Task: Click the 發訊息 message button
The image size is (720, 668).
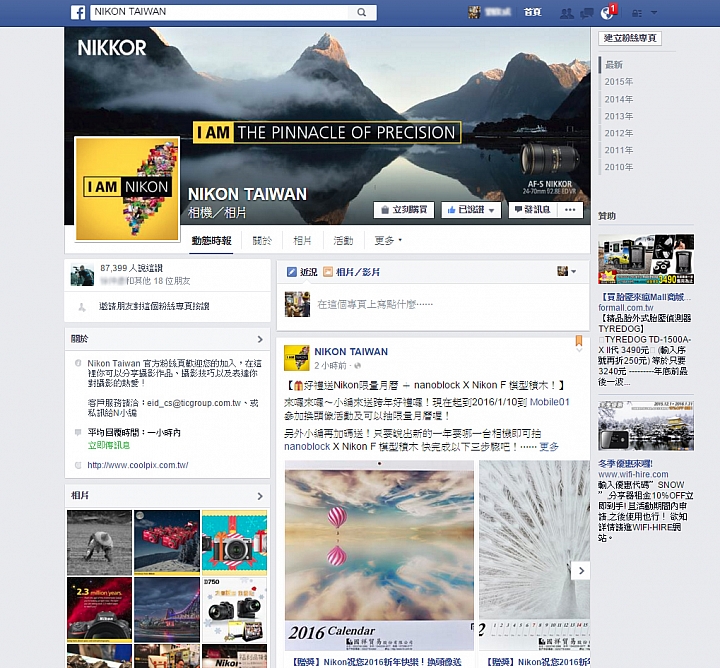Action: tap(533, 210)
